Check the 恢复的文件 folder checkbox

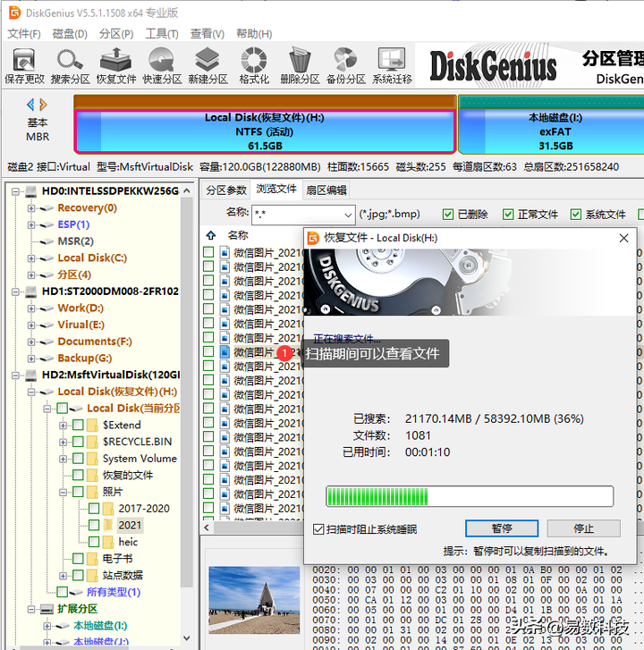coord(78,475)
